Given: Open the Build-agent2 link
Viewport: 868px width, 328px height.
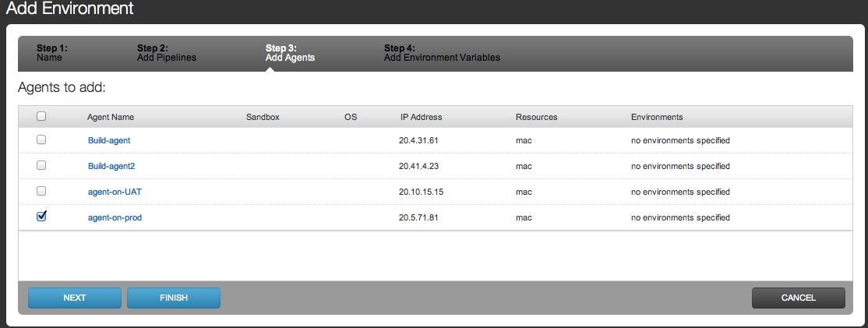Looking at the screenshot, I should point(111,167).
